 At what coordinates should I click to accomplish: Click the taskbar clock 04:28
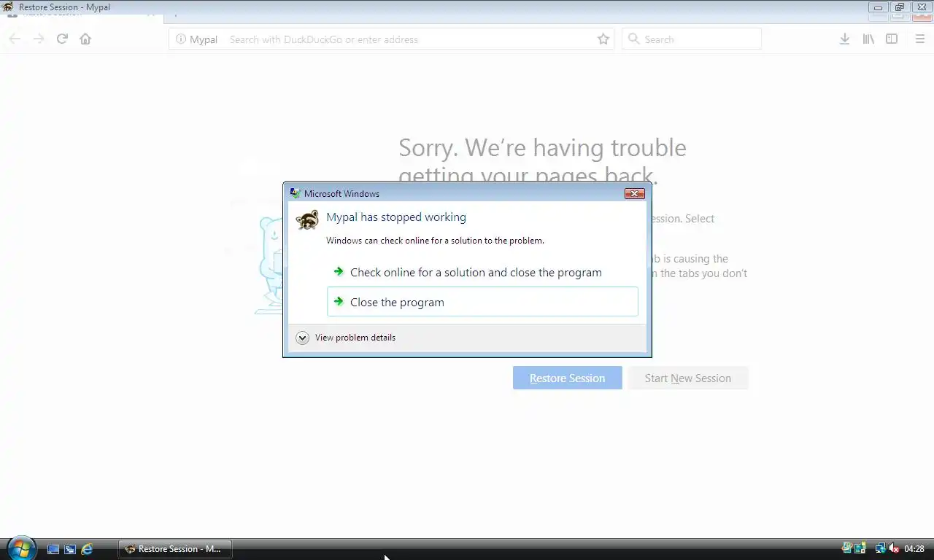[914, 549]
